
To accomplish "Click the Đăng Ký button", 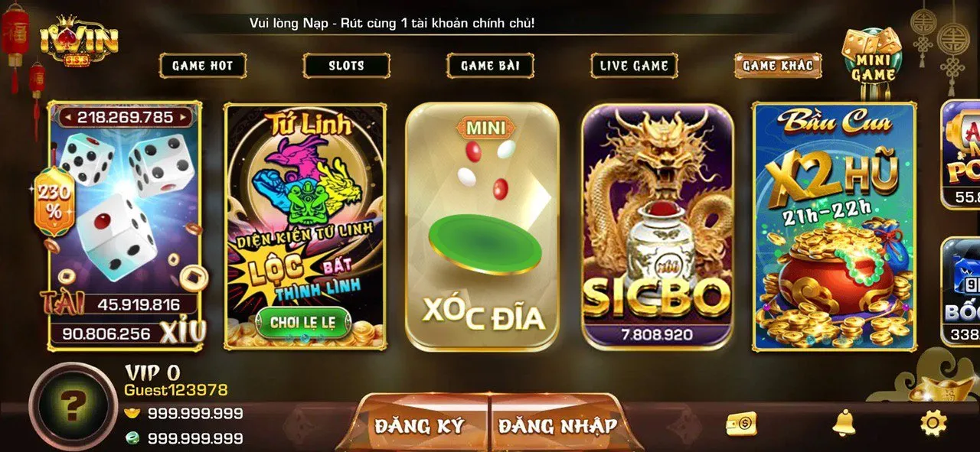I will coord(420,425).
